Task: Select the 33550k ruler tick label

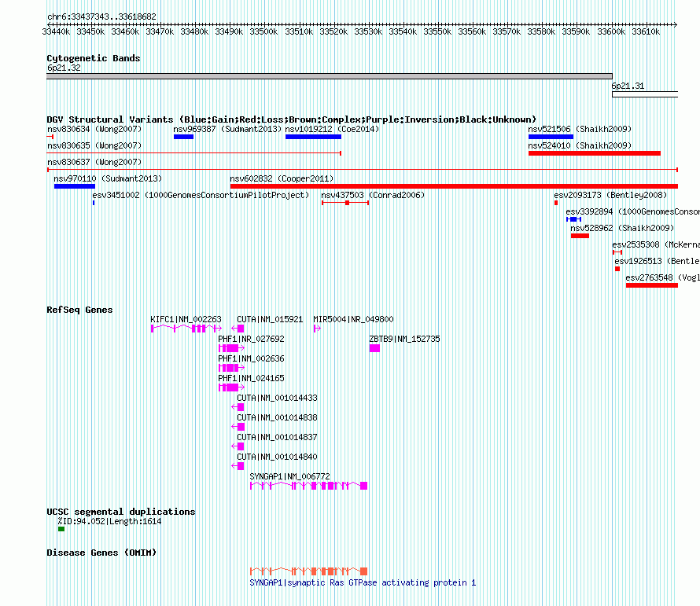Action: click(x=437, y=32)
